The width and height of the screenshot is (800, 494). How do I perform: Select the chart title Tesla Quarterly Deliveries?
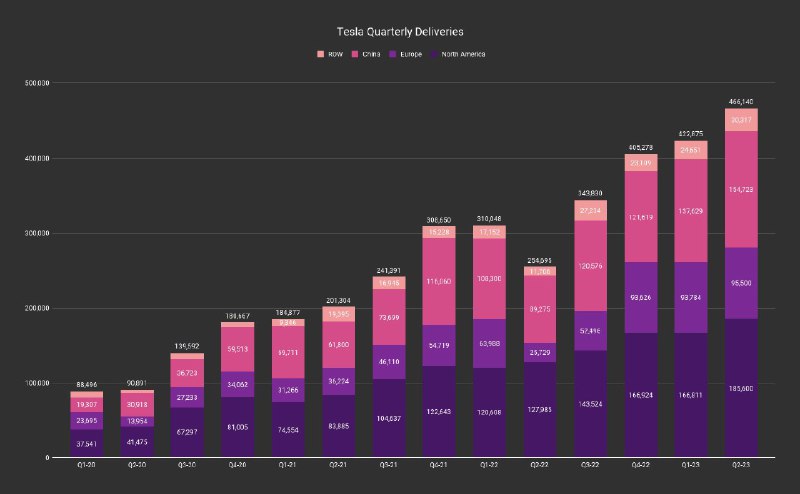(x=400, y=32)
